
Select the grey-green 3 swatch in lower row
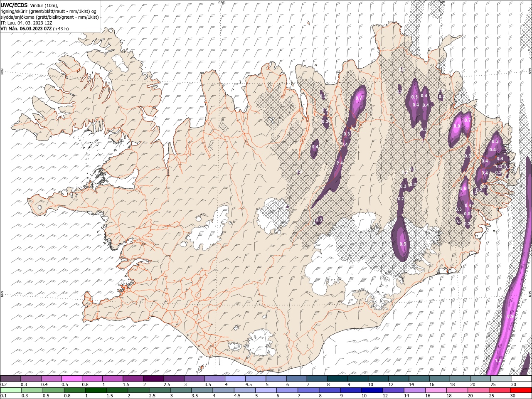(x=181, y=390)
